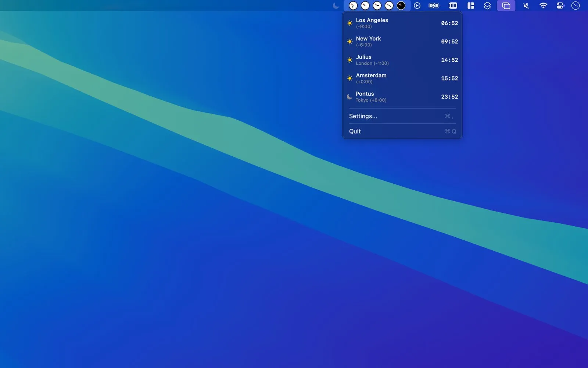
Task: Select the Amsterdam time entry
Action: click(x=402, y=78)
